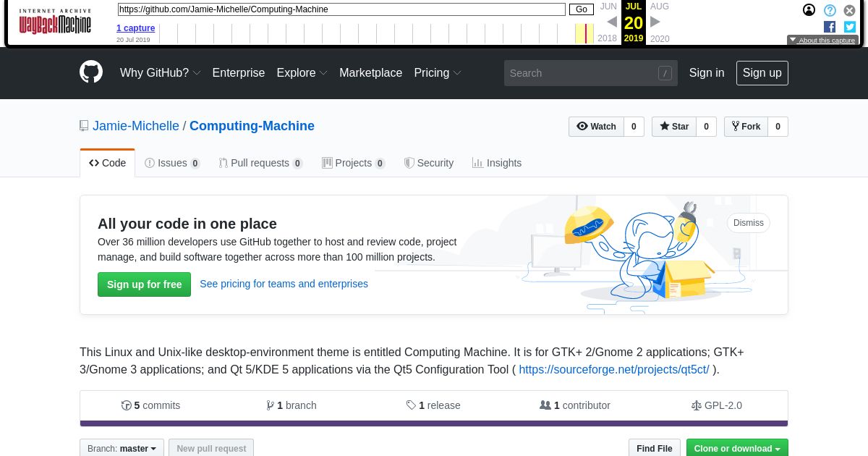Open the Computing-Machine repository link
The image size is (868, 456).
point(252,126)
